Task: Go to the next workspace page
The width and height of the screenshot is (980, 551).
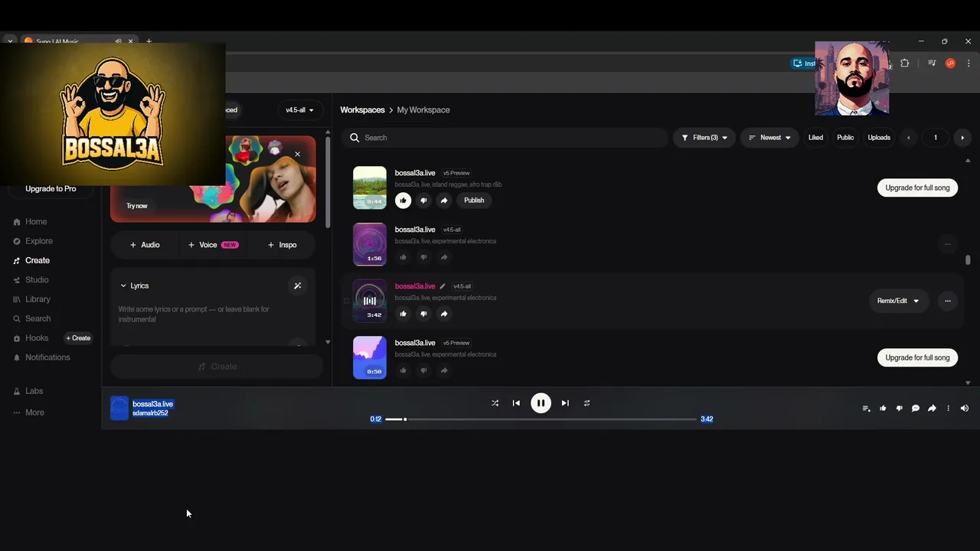Action: pyautogui.click(x=962, y=138)
